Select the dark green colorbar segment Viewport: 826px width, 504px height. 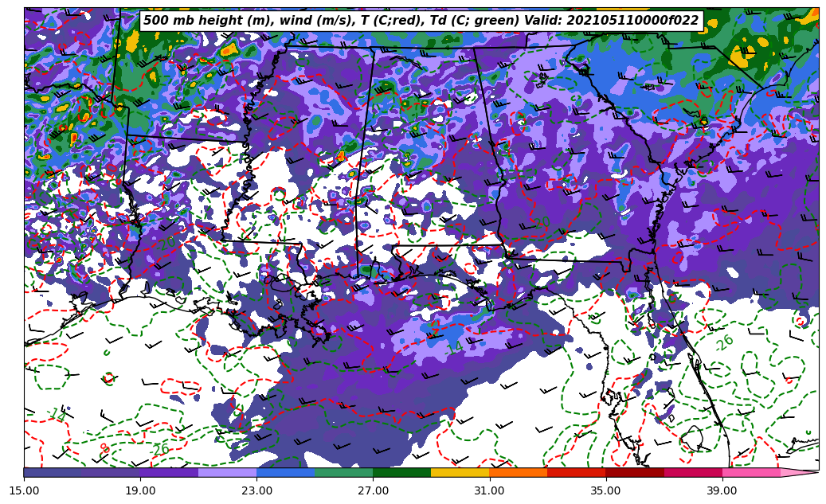tap(401, 472)
